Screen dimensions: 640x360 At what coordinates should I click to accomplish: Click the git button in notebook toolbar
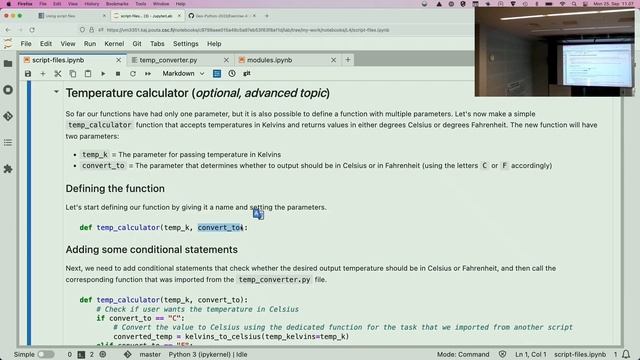click(x=247, y=73)
